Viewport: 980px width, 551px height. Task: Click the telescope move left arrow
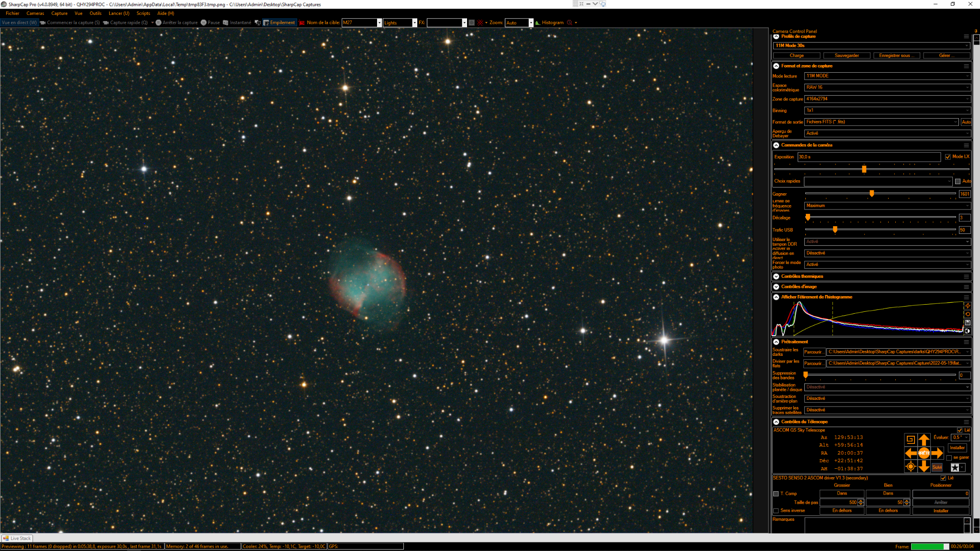click(x=911, y=453)
